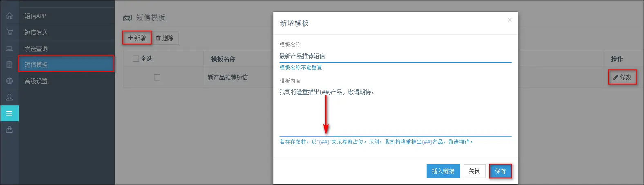Screen dimensions: 644x185
Task: Focus the 模板名称 input field
Action: [395, 56]
